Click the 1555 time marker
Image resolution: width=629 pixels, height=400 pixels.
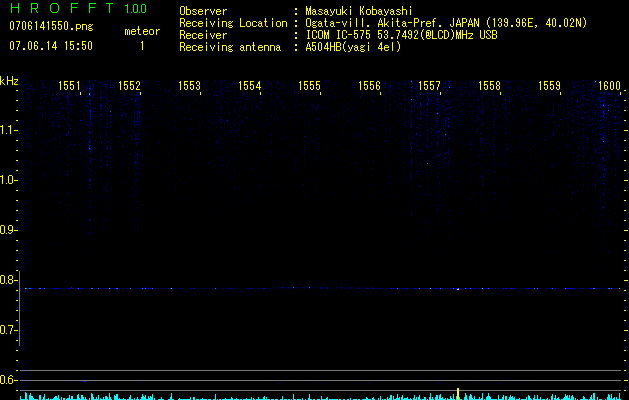tap(309, 86)
